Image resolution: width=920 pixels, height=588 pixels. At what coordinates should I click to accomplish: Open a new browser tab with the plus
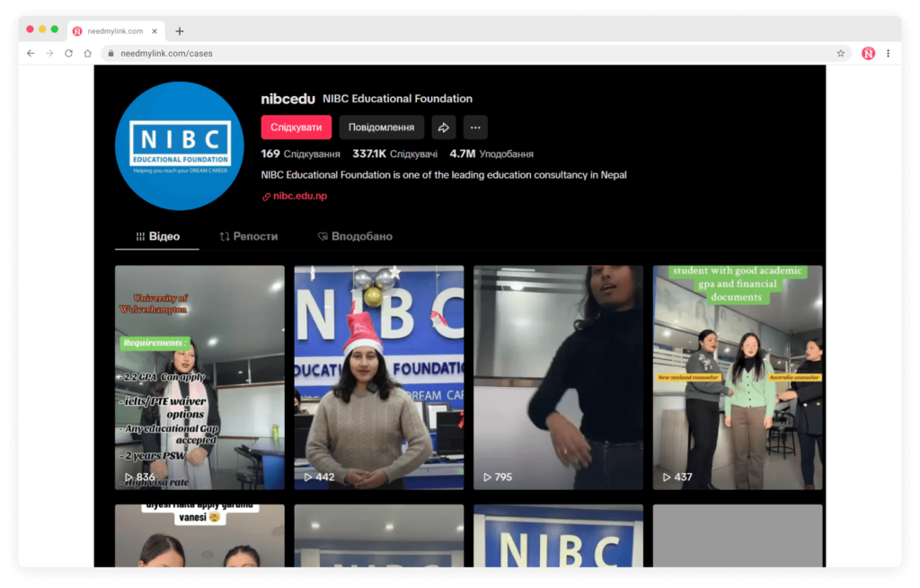tap(178, 29)
